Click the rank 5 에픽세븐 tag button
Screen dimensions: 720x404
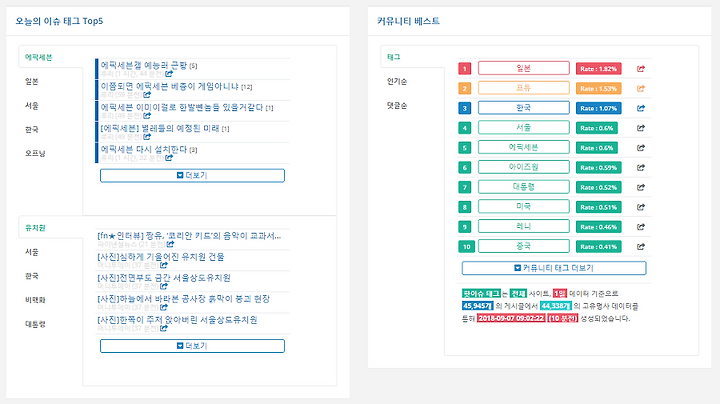pos(523,147)
